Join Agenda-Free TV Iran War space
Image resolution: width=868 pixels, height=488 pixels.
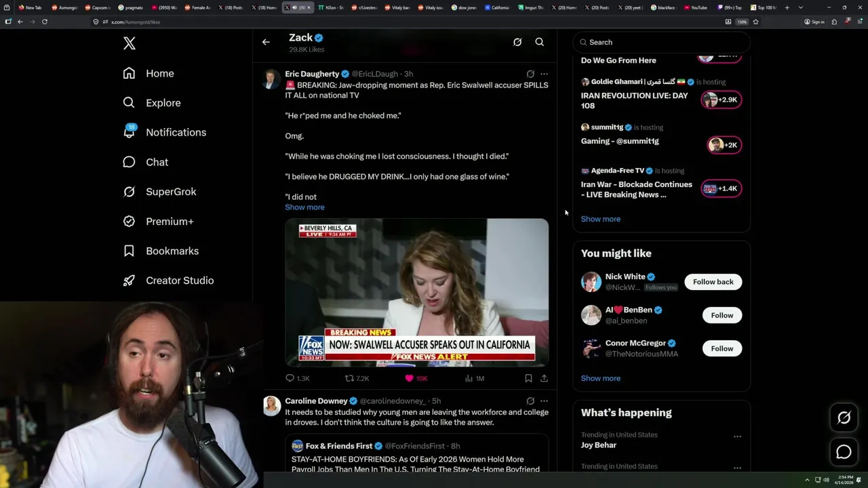(x=722, y=188)
